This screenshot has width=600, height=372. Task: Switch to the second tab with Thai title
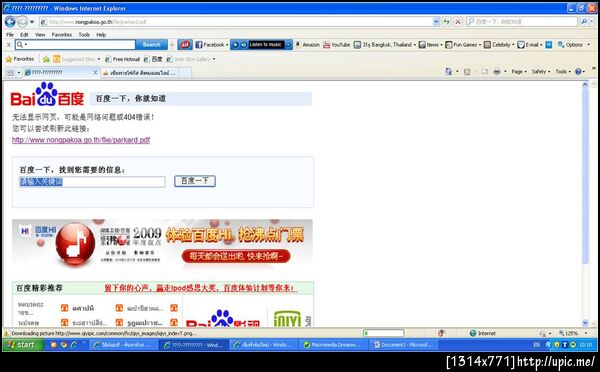click(140, 72)
